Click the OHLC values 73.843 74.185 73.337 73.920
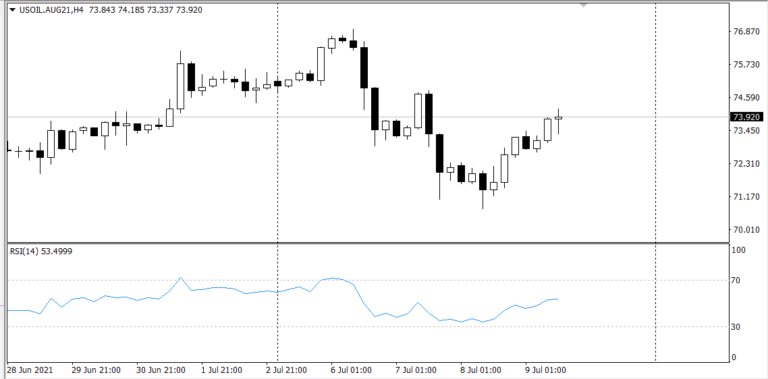Viewport: 768px width, 379px height. coord(146,10)
